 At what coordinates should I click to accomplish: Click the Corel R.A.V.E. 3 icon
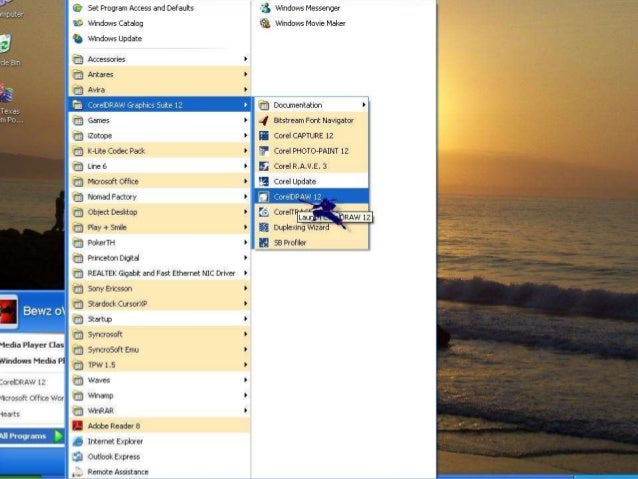click(x=264, y=166)
